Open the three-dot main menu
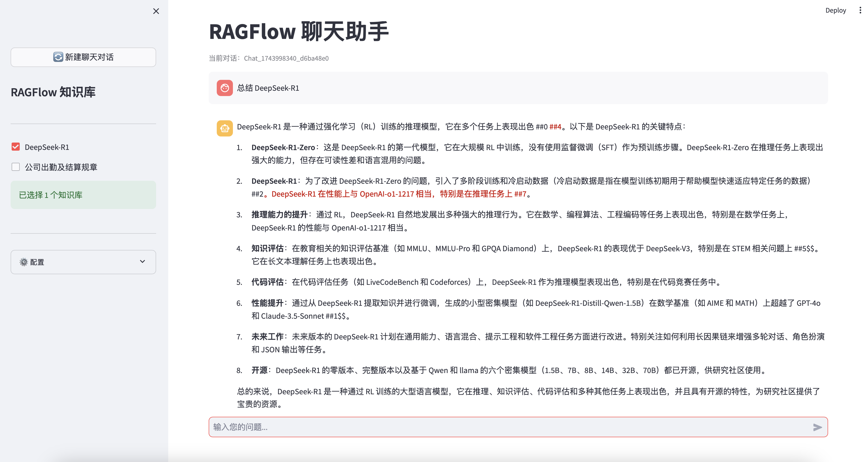Viewport: 868px width, 462px height. 860,10
